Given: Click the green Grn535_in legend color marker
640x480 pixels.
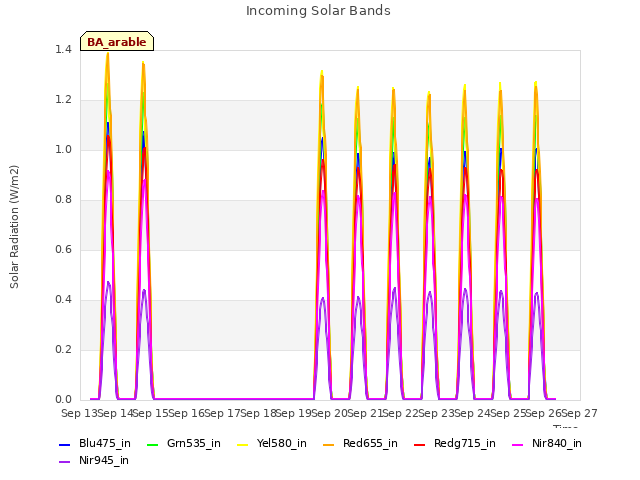Looking at the screenshot, I should (152, 444).
